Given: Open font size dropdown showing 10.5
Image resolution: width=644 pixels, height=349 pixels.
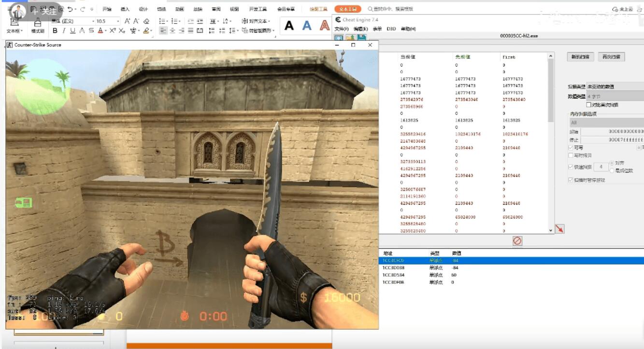Looking at the screenshot, I should [107, 21].
